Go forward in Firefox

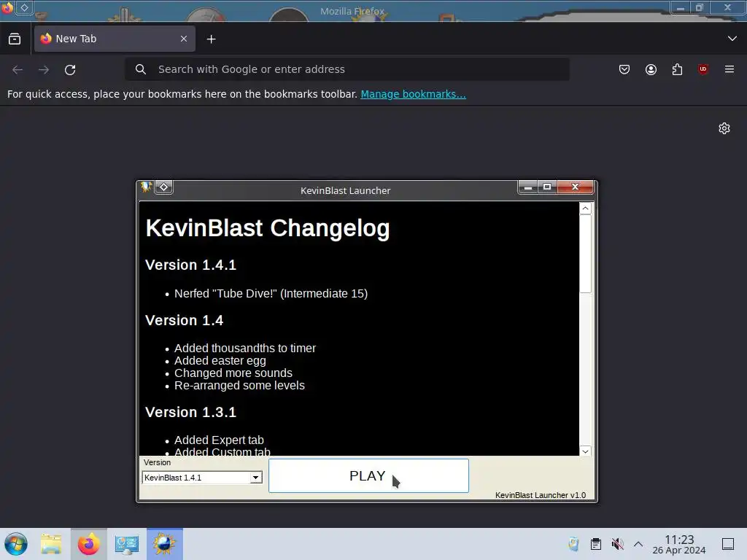pyautogui.click(x=44, y=69)
